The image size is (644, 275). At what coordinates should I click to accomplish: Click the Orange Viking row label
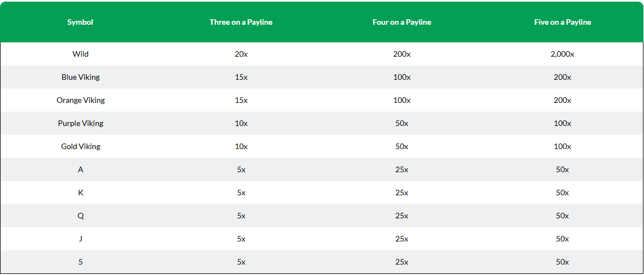point(80,100)
